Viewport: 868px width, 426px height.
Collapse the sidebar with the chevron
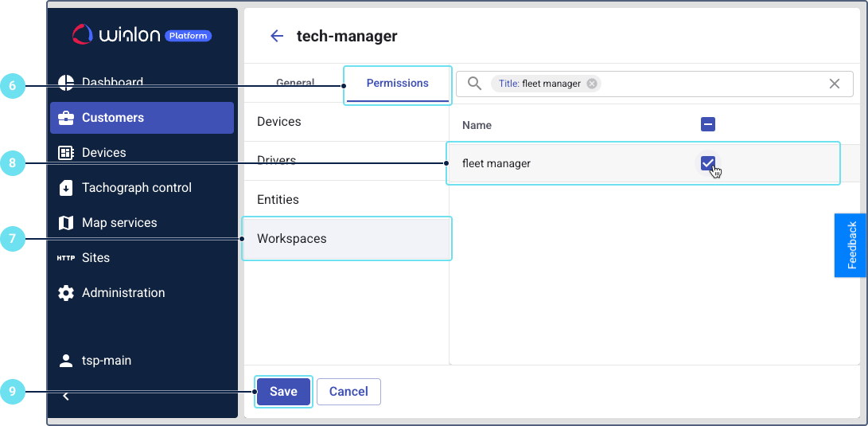pyautogui.click(x=66, y=396)
